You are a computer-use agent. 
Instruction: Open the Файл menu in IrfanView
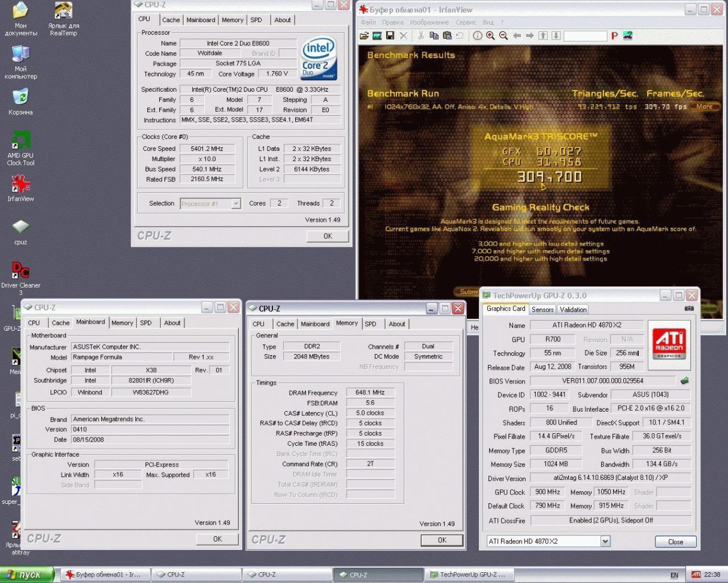pyautogui.click(x=368, y=22)
